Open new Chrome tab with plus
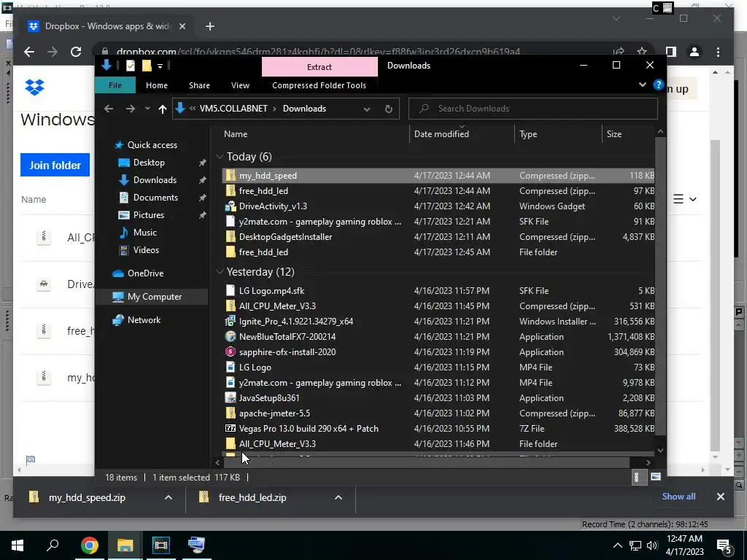Viewport: 747px width, 560px height. coord(209,26)
